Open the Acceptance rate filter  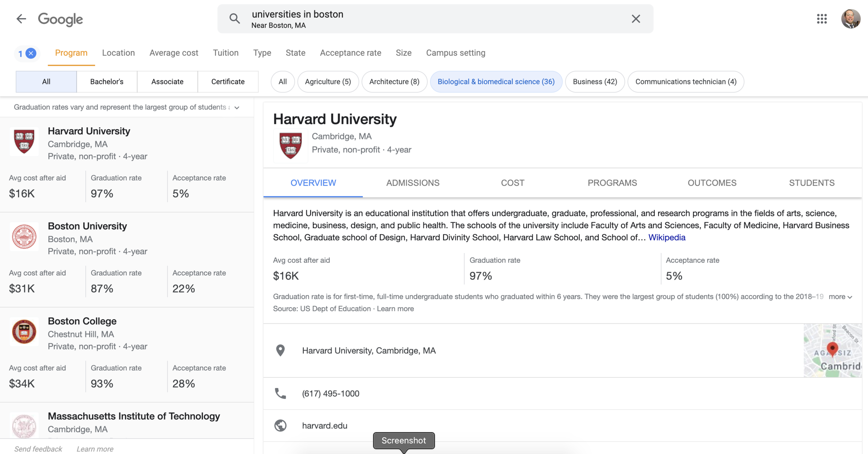coord(350,53)
